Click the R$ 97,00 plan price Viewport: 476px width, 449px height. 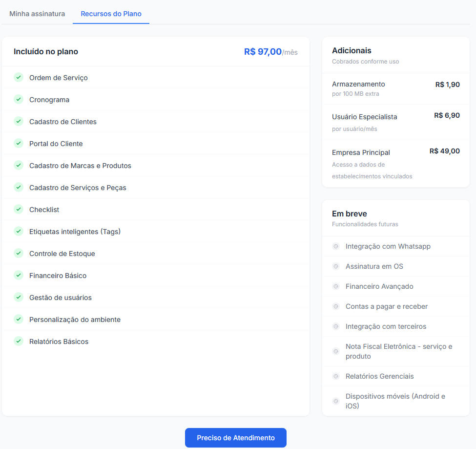263,52
